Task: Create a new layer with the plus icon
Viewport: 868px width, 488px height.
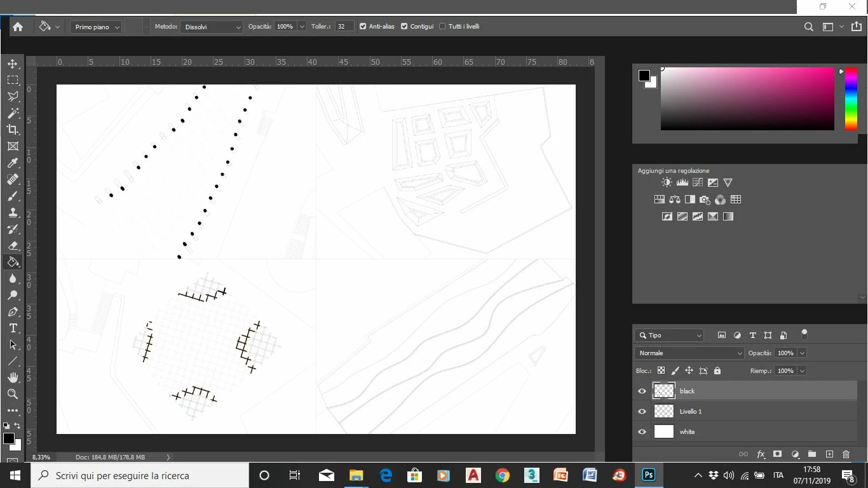Action: tap(829, 454)
